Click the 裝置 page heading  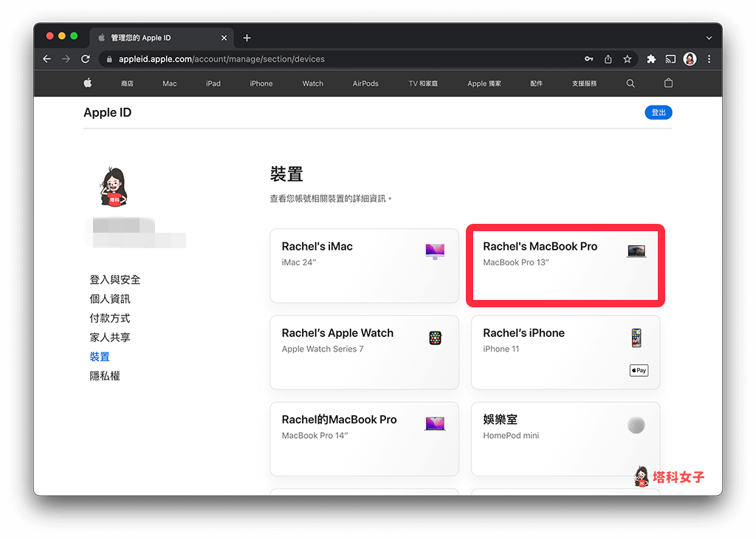(x=286, y=174)
